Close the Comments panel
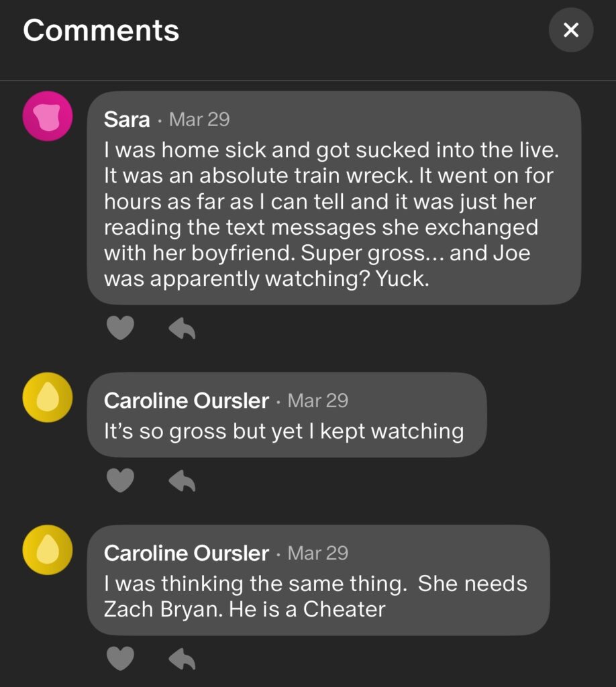The width and height of the screenshot is (616, 687). (570, 30)
